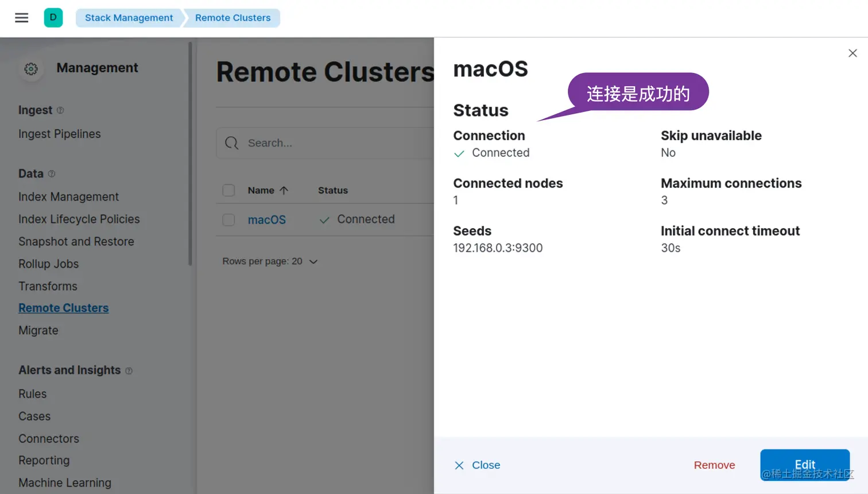
Task: Click the Skip unavailable value No
Action: tap(668, 152)
